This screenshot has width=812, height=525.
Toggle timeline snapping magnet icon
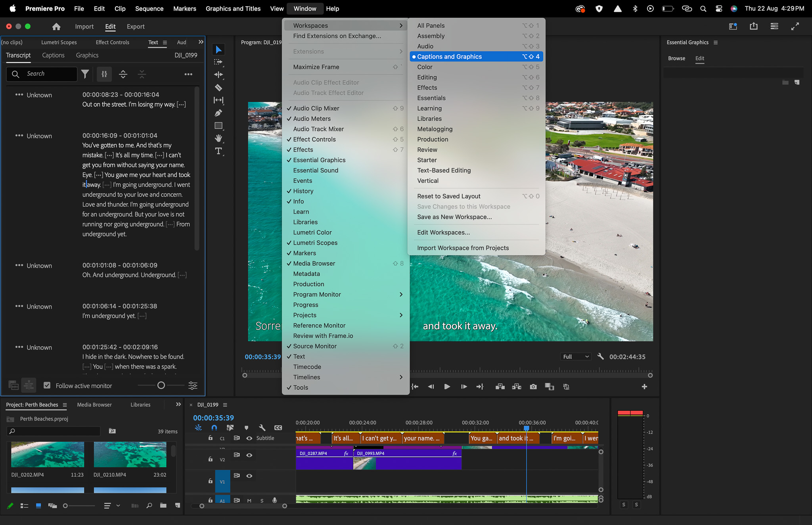(x=214, y=428)
